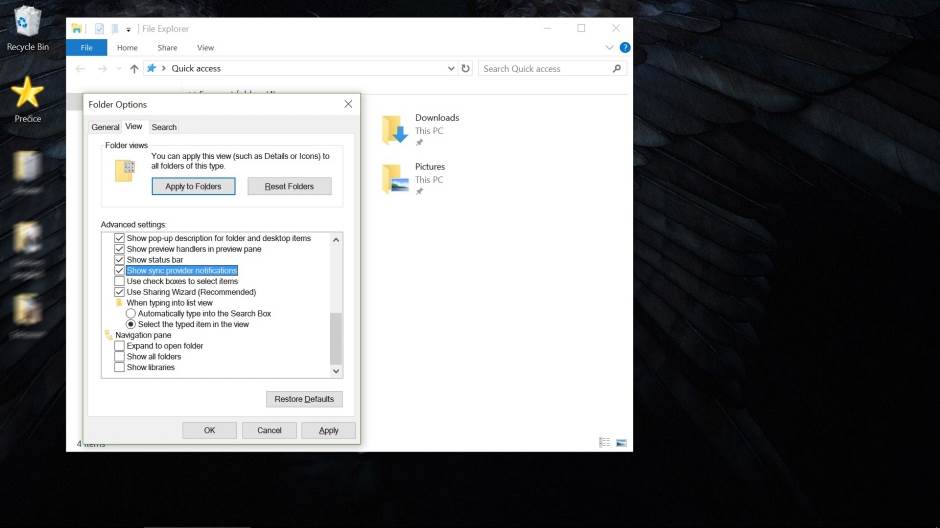Select Automatically type into the Search Box
The image size is (940, 528).
click(131, 314)
